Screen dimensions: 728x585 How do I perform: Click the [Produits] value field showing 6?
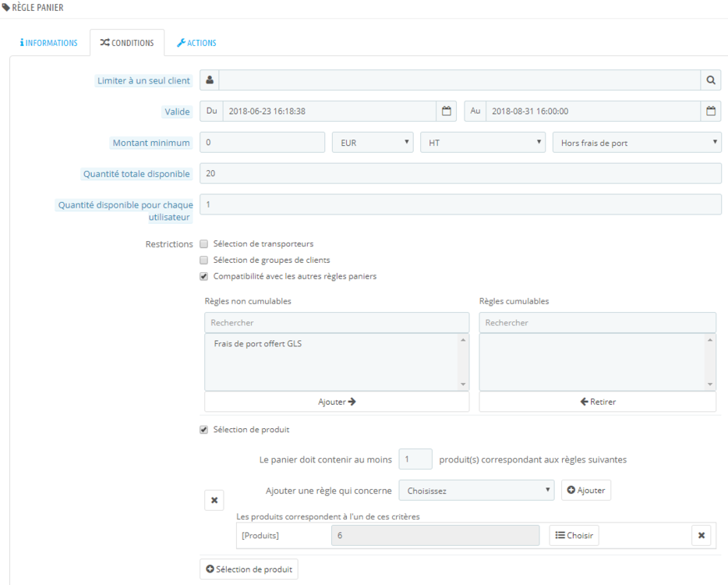click(436, 535)
